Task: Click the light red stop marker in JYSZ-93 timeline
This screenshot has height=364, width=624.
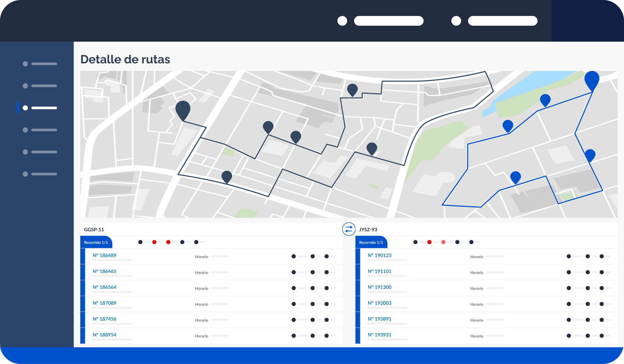Action: tap(443, 242)
